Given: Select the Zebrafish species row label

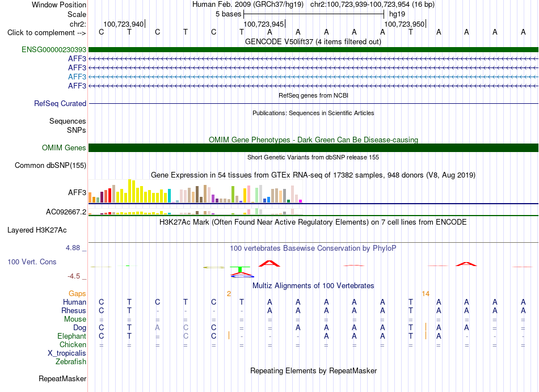Looking at the screenshot, I should pyautogui.click(x=71, y=361).
